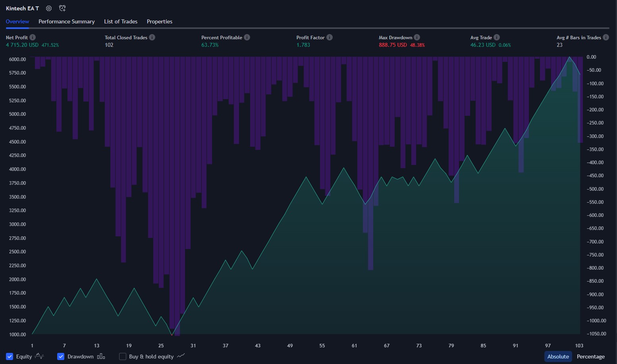The image size is (617, 364).
Task: Click the 63.73% percent profitable value
Action: (210, 45)
